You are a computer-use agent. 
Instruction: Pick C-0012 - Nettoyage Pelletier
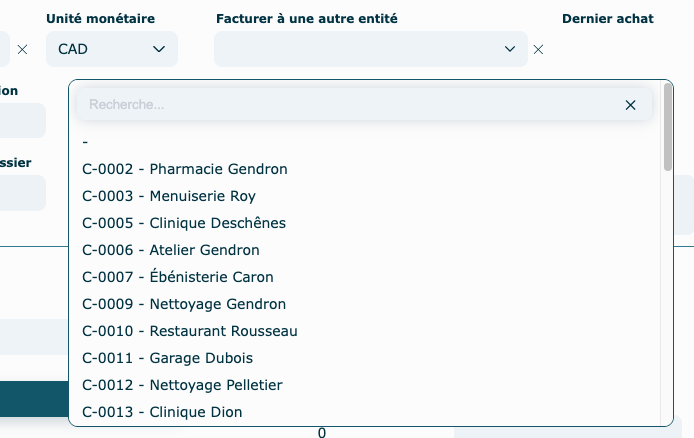[x=183, y=385]
